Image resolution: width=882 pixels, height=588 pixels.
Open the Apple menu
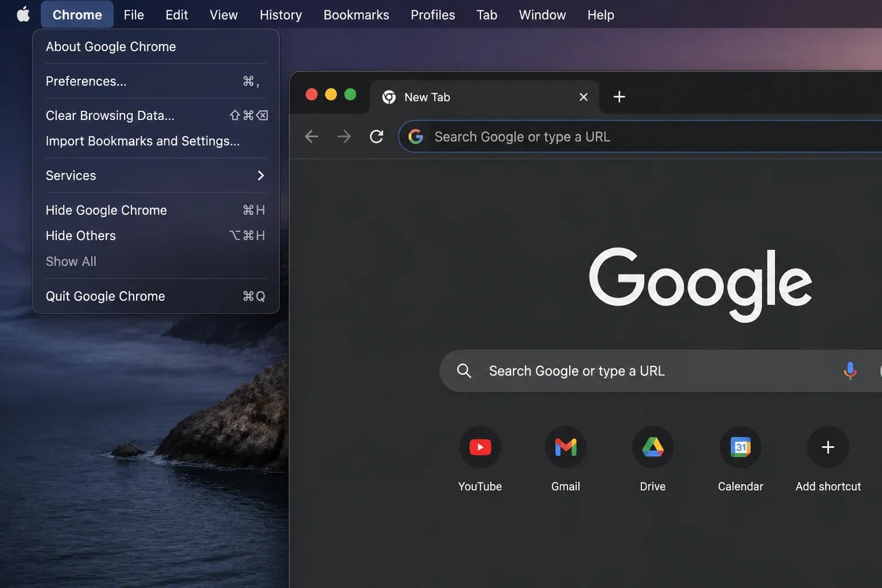pyautogui.click(x=23, y=14)
